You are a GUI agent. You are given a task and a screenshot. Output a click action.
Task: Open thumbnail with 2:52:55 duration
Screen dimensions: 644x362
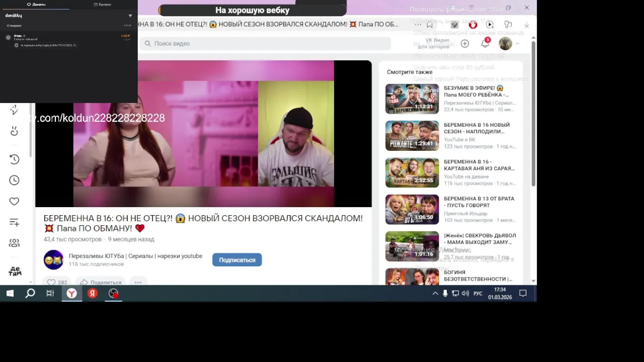[412, 173]
